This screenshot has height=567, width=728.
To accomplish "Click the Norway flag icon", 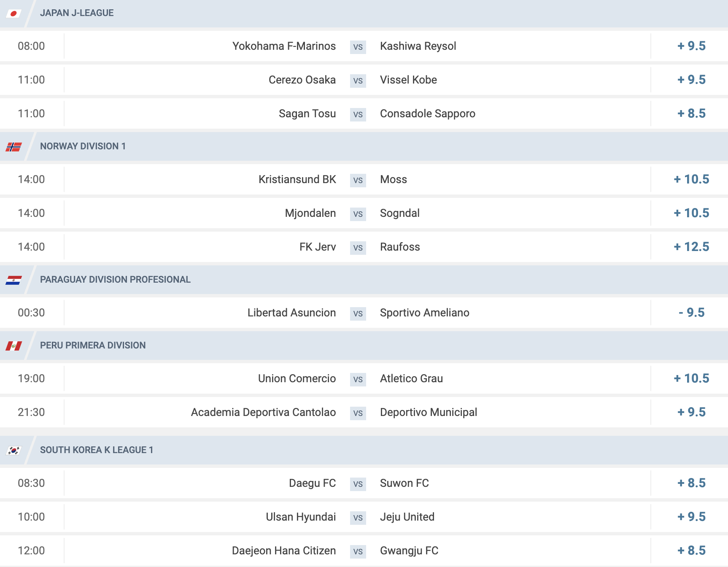I will [14, 147].
